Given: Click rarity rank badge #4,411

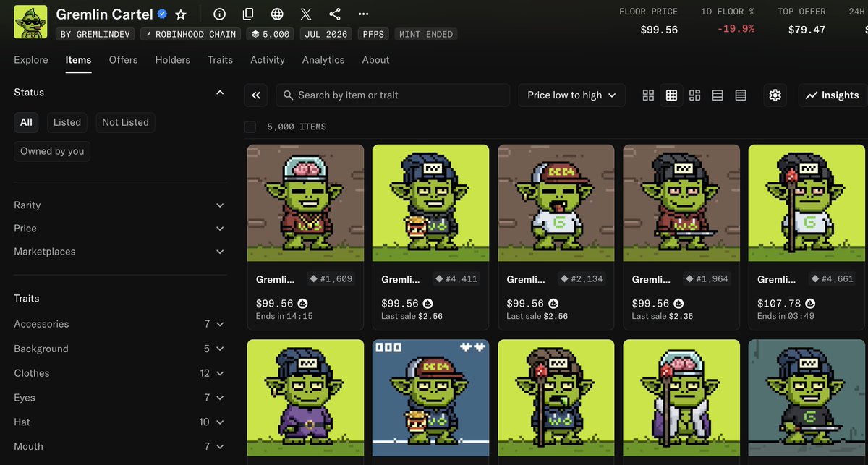Looking at the screenshot, I should click(456, 278).
